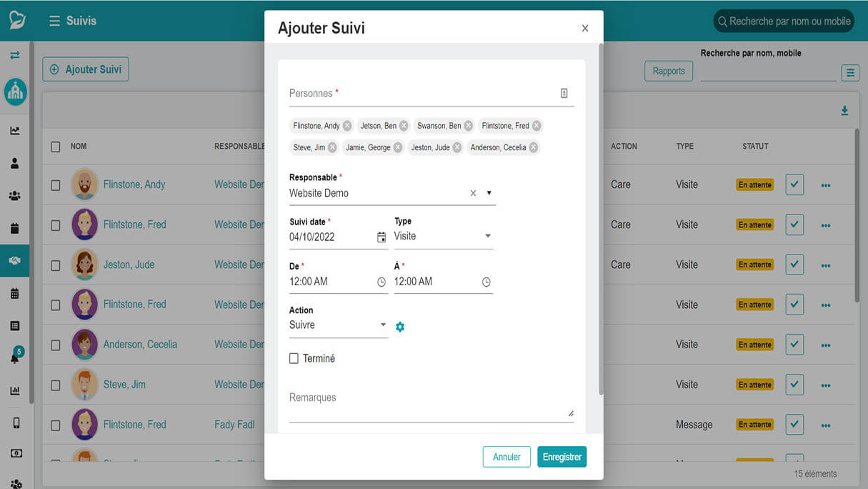Sort by the STATUT column header
The image size is (868, 489).
[755, 147]
